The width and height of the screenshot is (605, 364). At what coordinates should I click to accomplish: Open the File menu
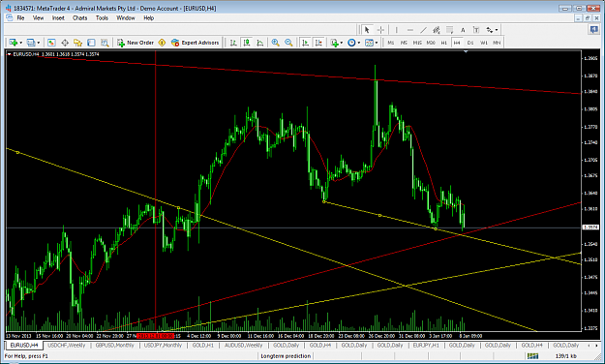20,17
